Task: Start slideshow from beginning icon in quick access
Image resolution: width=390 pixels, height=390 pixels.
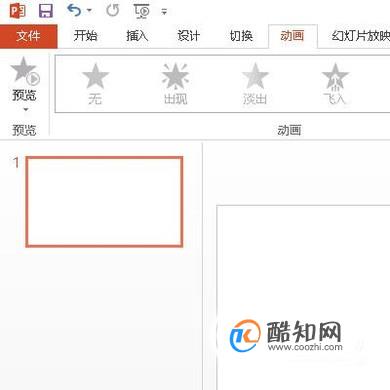Action: [x=142, y=11]
